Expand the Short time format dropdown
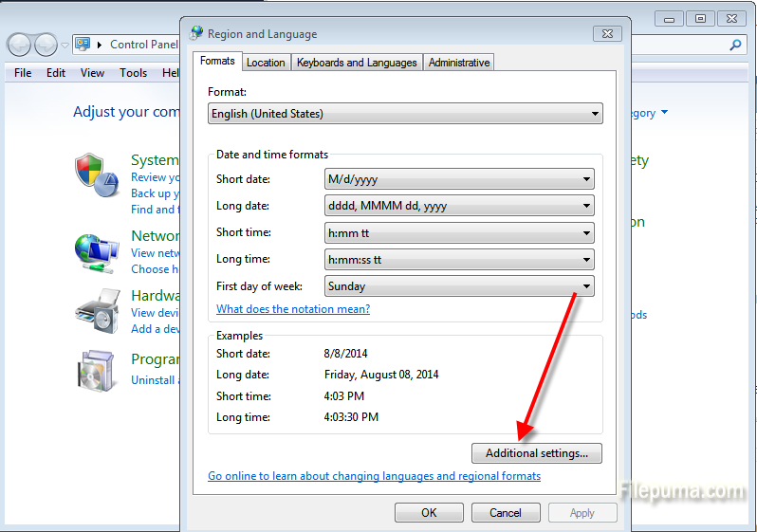Image resolution: width=757 pixels, height=532 pixels. click(x=459, y=232)
